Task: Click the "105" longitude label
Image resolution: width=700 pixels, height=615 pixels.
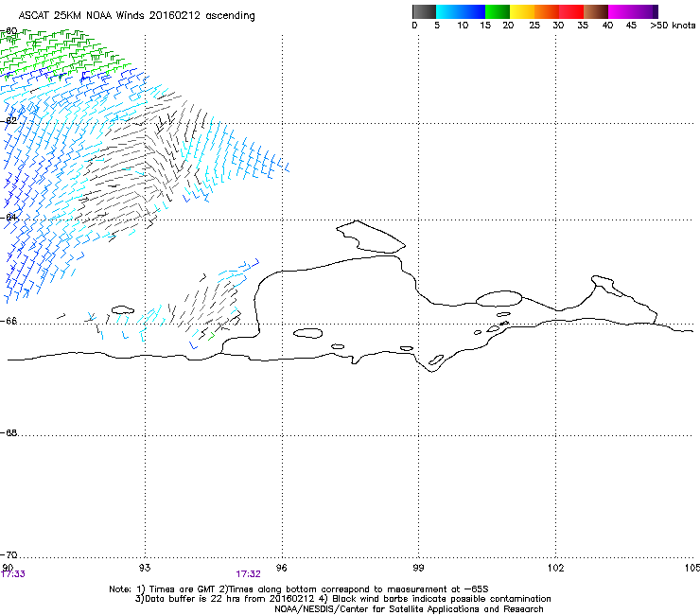Action: 691,568
